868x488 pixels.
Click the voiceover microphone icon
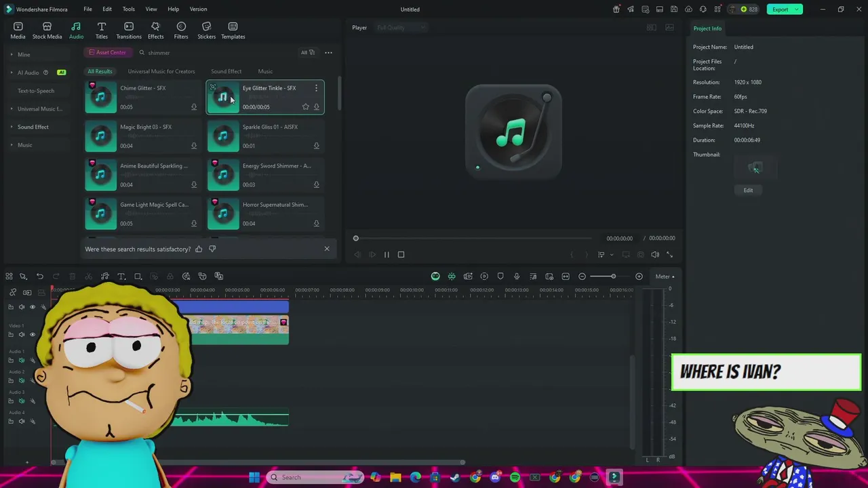click(517, 277)
